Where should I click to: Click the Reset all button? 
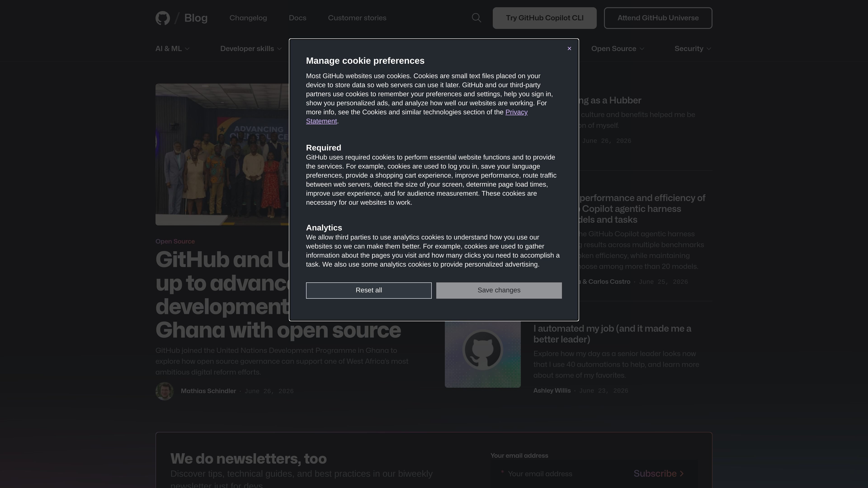click(369, 290)
